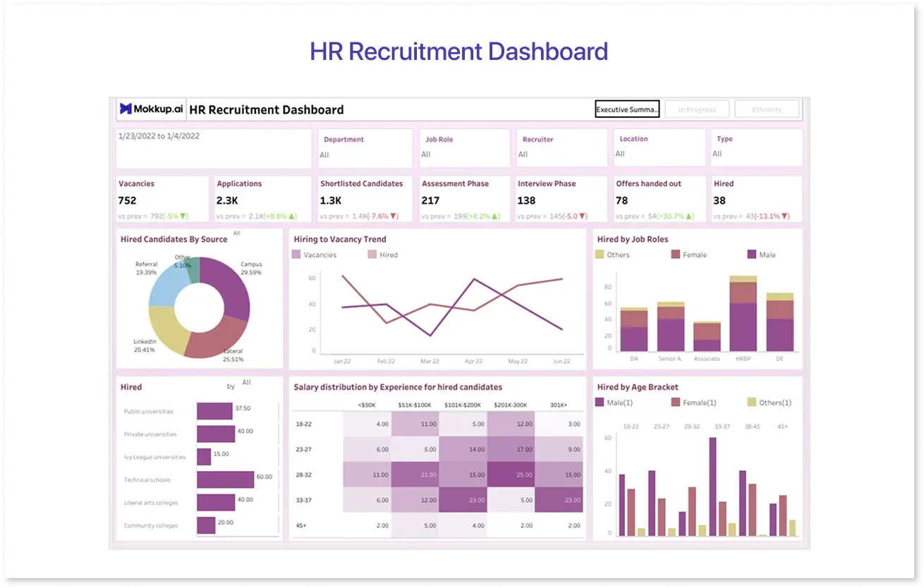This screenshot has width=924, height=588.
Task: Click the date range field 1/23/2022 to 1/4/2022
Action: (213, 147)
